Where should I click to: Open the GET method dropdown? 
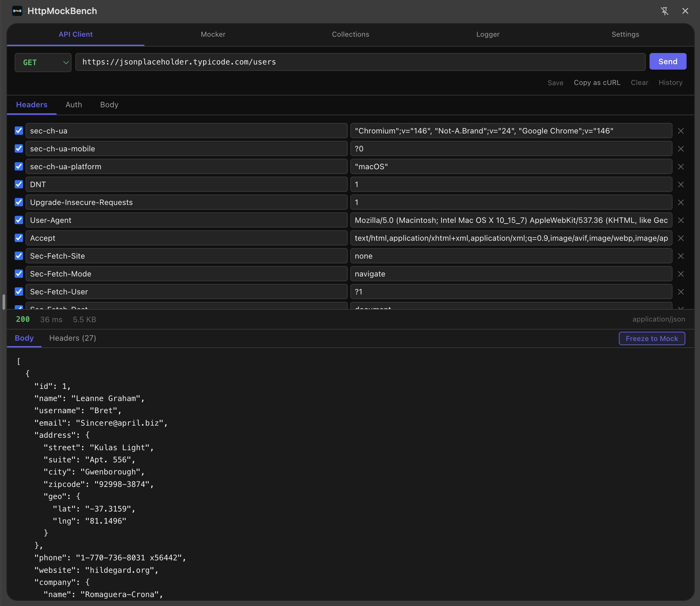point(43,63)
